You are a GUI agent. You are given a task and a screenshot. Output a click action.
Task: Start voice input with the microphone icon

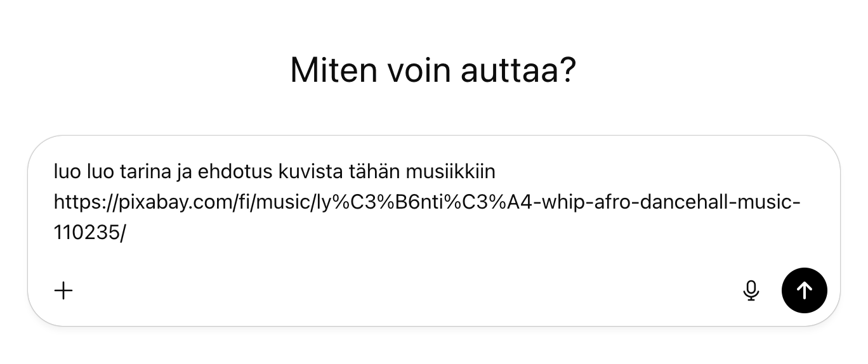[x=751, y=290]
